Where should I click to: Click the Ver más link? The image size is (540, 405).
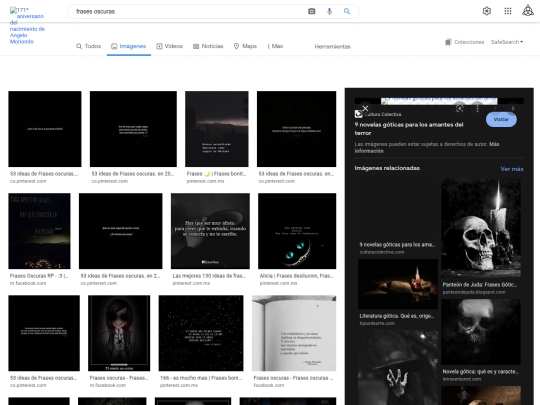[x=512, y=169]
